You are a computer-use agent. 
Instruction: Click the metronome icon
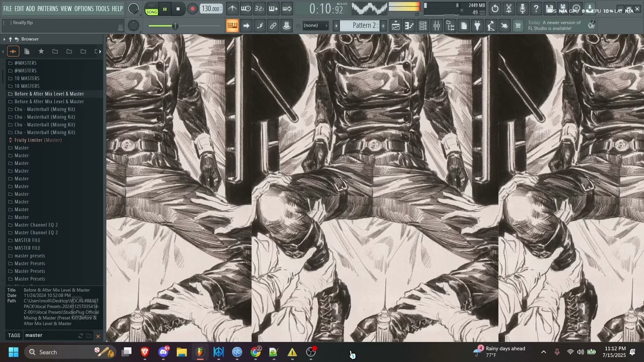coord(232,9)
